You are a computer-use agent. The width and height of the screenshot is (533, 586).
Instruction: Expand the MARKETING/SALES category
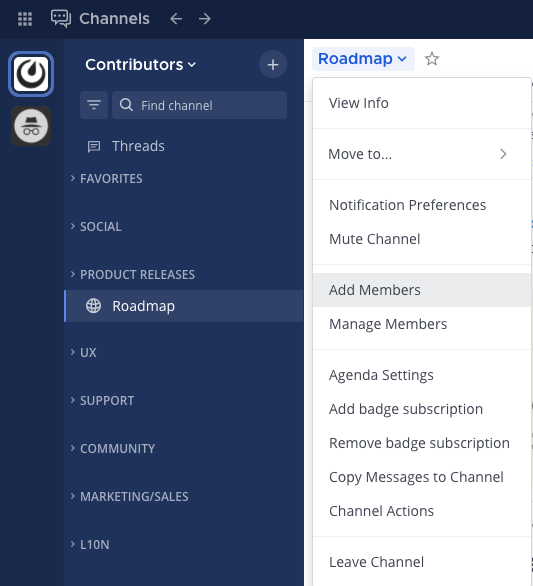pos(129,496)
